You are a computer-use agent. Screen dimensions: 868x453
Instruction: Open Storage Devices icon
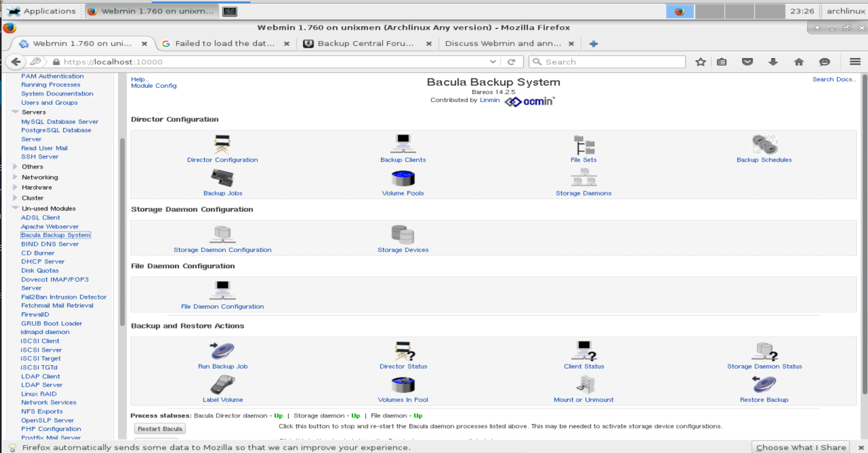[x=403, y=234]
